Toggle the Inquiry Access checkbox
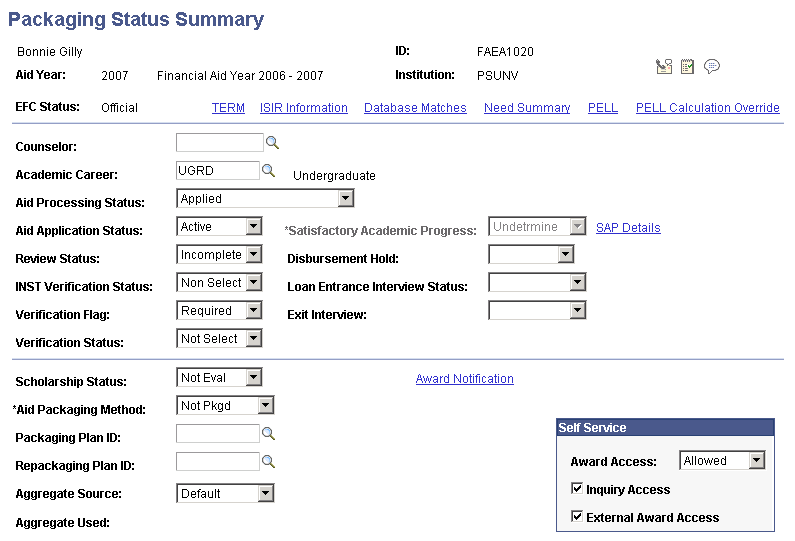Viewport: 795px width, 541px height. [x=576, y=488]
